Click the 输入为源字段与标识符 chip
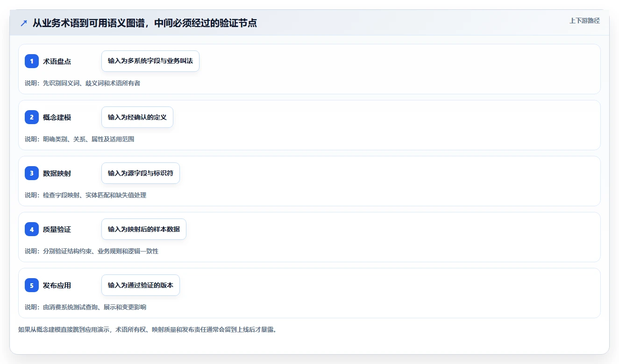 click(141, 173)
